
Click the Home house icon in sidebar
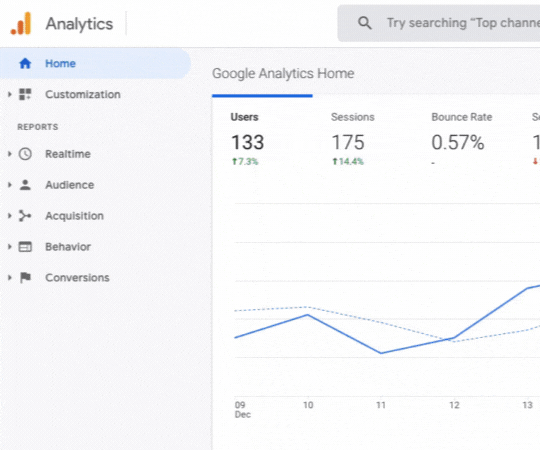pyautogui.click(x=25, y=63)
